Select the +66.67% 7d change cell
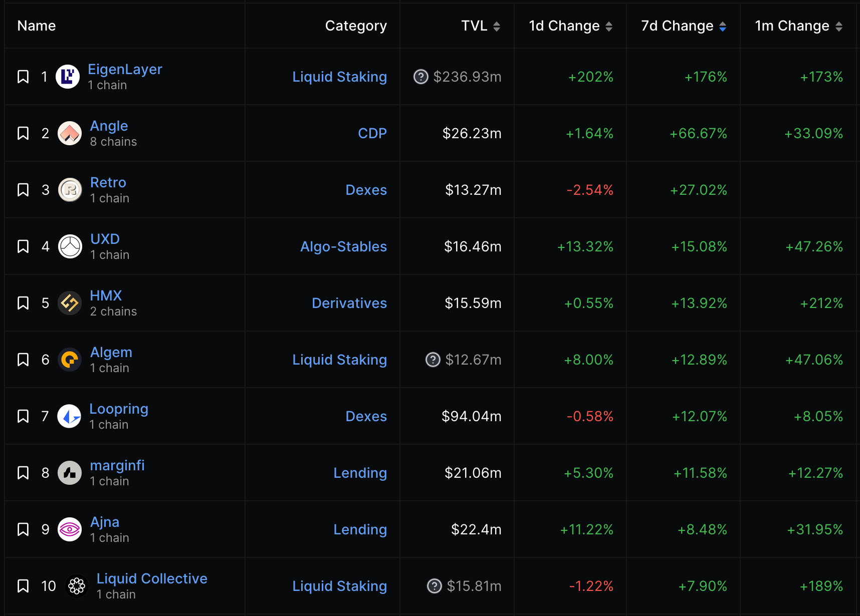This screenshot has height=616, width=860. point(698,133)
